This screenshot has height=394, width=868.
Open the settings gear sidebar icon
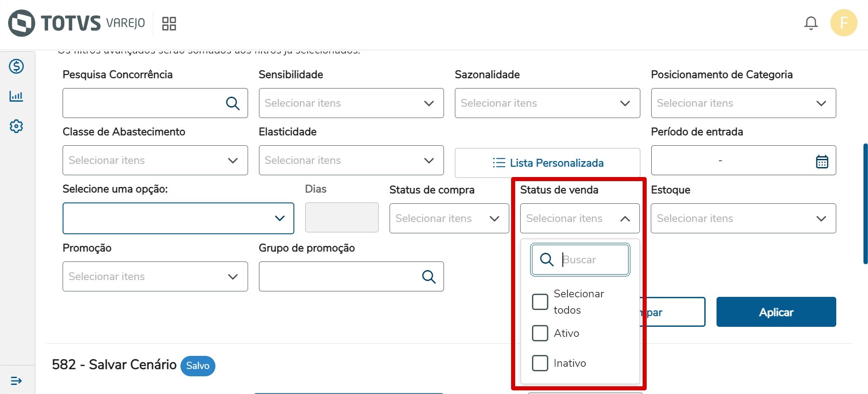pos(16,126)
